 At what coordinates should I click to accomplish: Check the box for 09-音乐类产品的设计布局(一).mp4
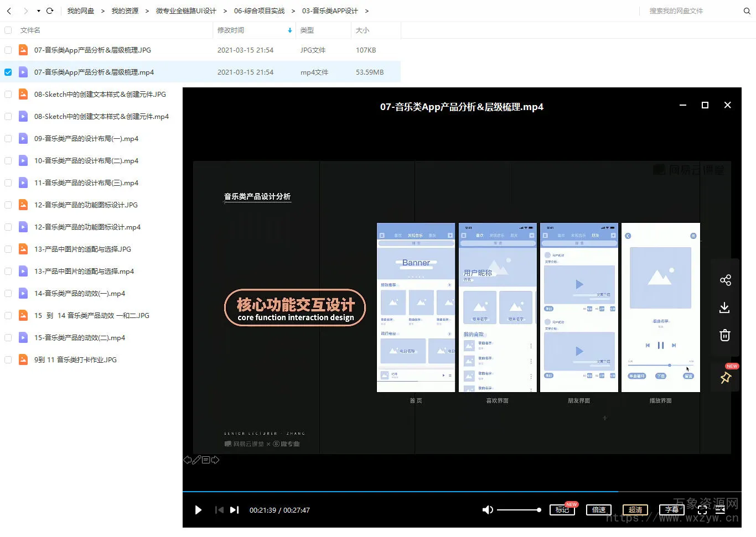coord(8,139)
